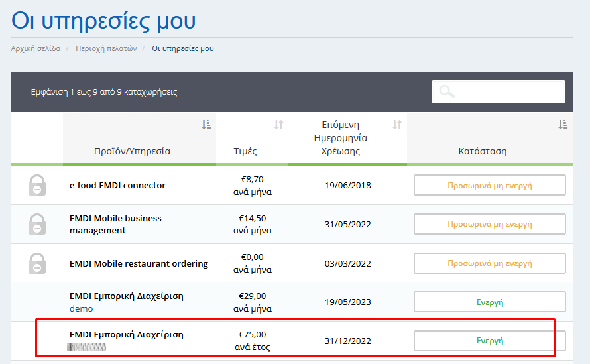
Task: Click the €29,00 ανά μήνα price
Action: (253, 302)
